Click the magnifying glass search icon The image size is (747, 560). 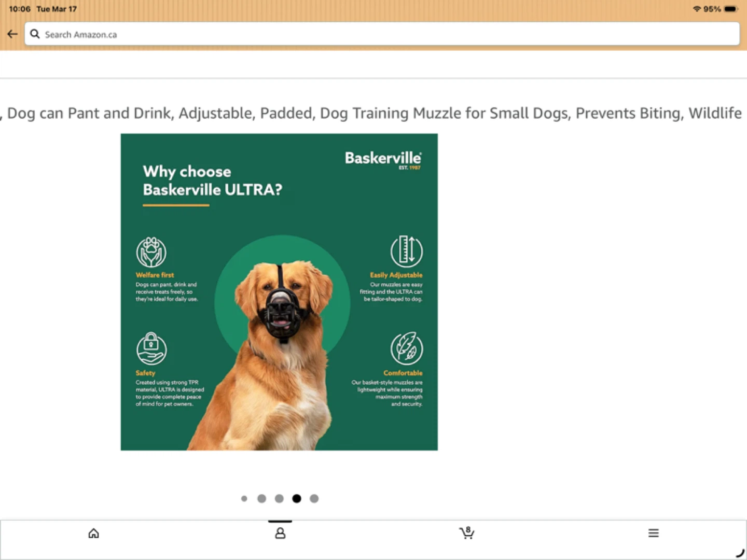(x=35, y=34)
